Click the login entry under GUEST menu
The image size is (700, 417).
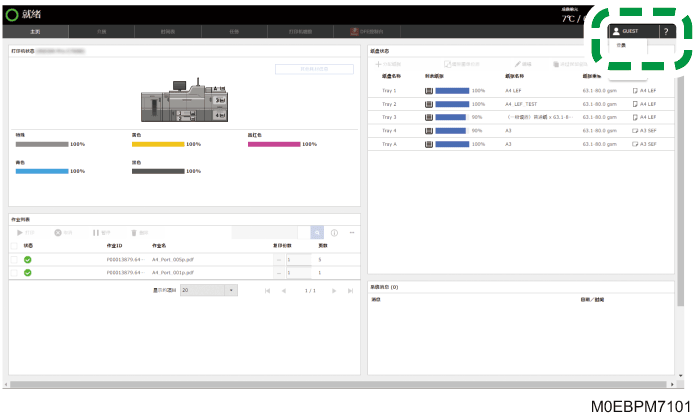coord(621,45)
